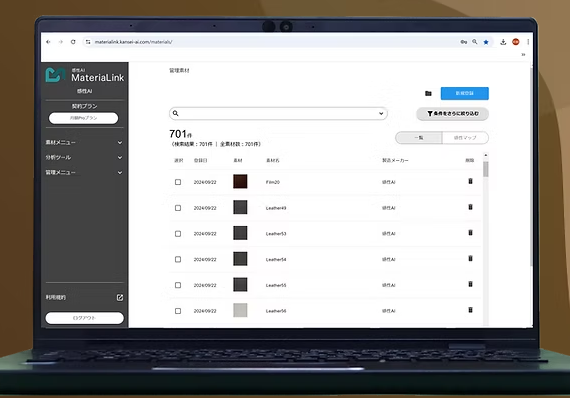Select the Leather53 row checkbox
570x398 pixels.
[178, 234]
